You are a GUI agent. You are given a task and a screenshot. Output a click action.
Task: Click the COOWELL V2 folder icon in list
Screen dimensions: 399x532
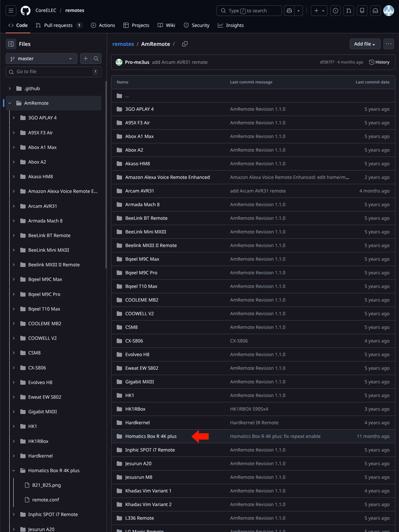coord(119,314)
